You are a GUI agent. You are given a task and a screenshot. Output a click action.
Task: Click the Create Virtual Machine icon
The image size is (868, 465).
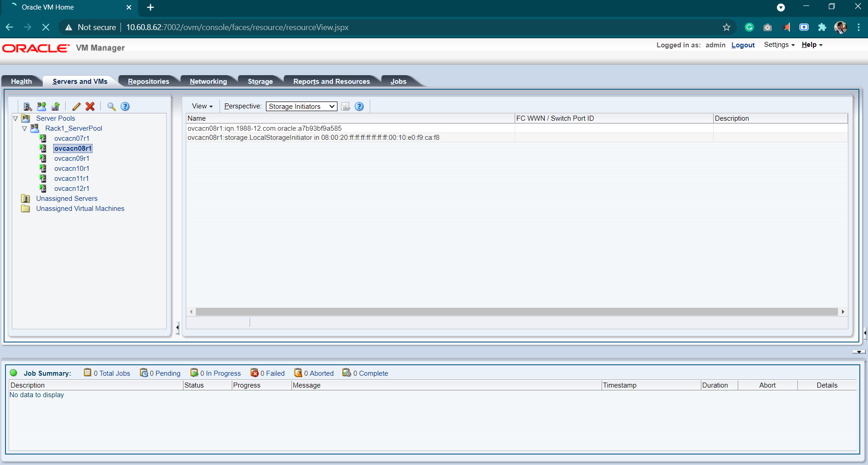coord(56,107)
